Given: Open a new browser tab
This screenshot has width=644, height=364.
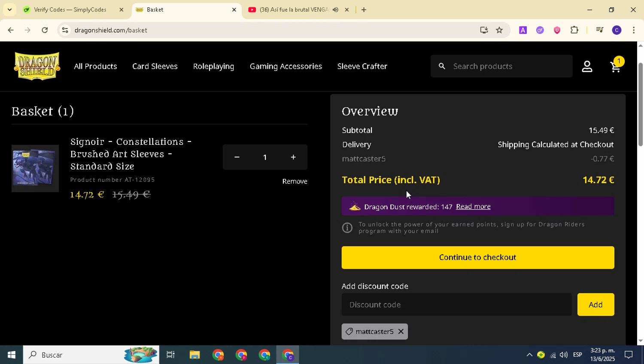Looking at the screenshot, I should tap(364, 9).
